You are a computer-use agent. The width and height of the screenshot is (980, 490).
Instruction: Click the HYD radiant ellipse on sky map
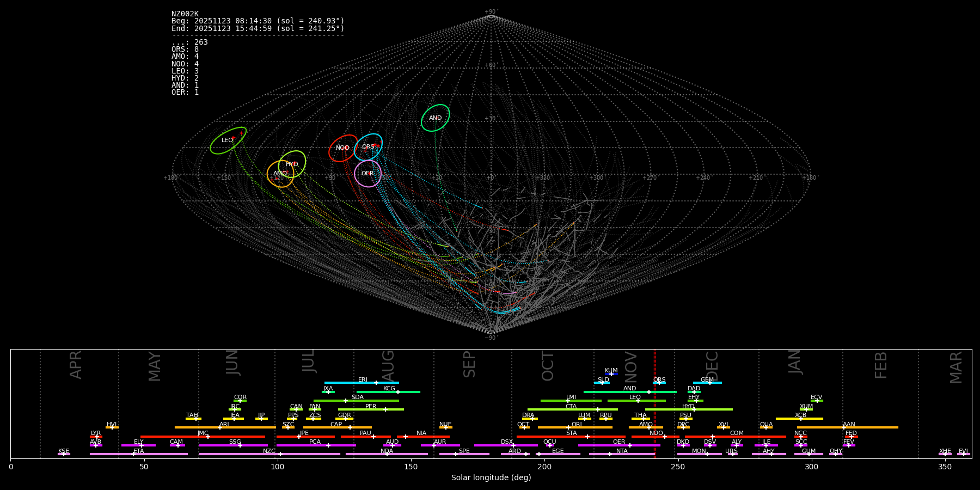pos(292,164)
